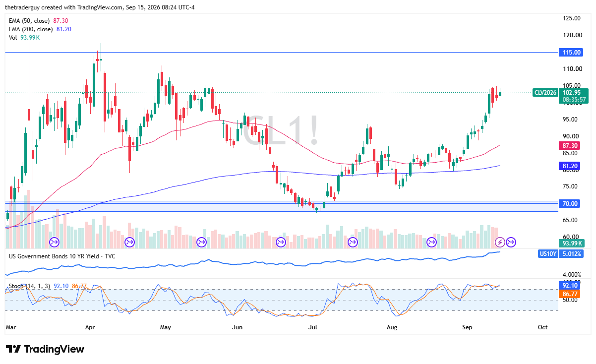Open the contract rollover marker right of the lightning icon
The height and width of the screenshot is (364, 596).
511,242
